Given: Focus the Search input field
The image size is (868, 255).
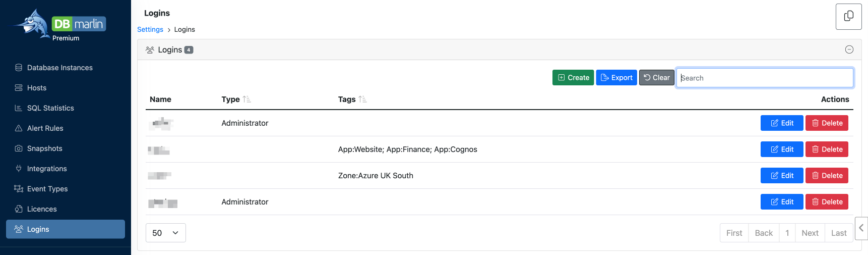Looking at the screenshot, I should point(765,78).
